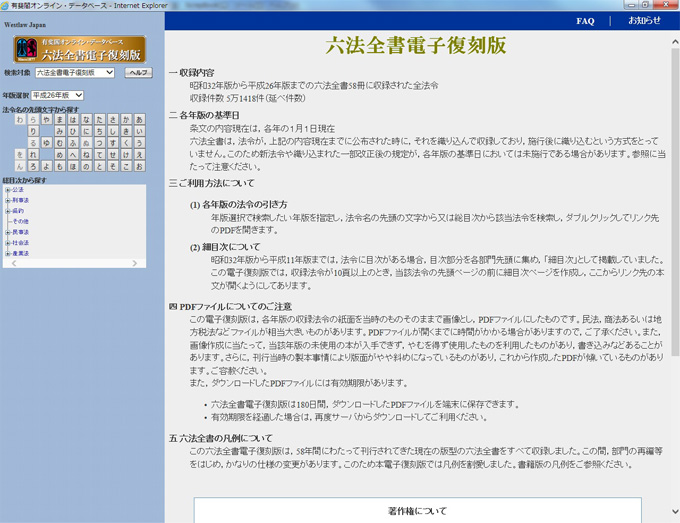Image resolution: width=680 pixels, height=523 pixels.
Task: Click the ね kana index button
Action: tap(86, 155)
